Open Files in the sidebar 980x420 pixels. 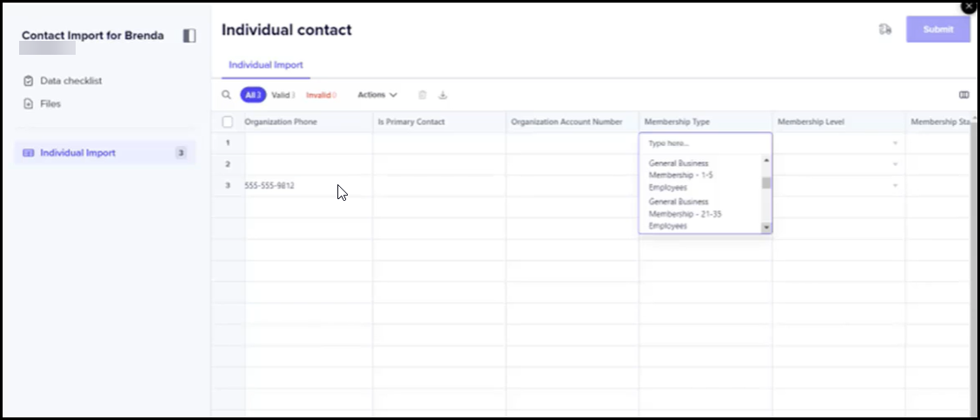50,103
